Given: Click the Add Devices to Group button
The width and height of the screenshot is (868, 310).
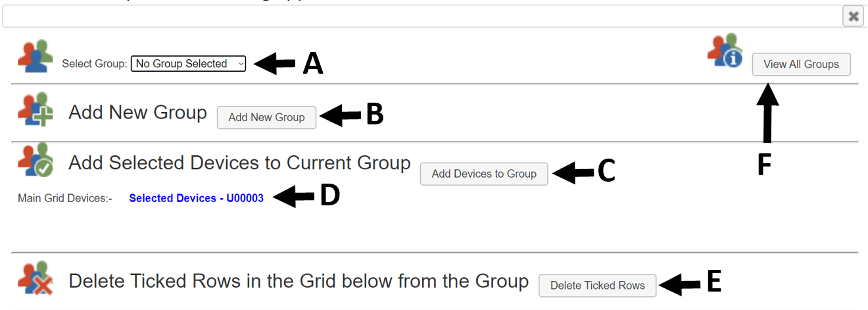Looking at the screenshot, I should 484,174.
